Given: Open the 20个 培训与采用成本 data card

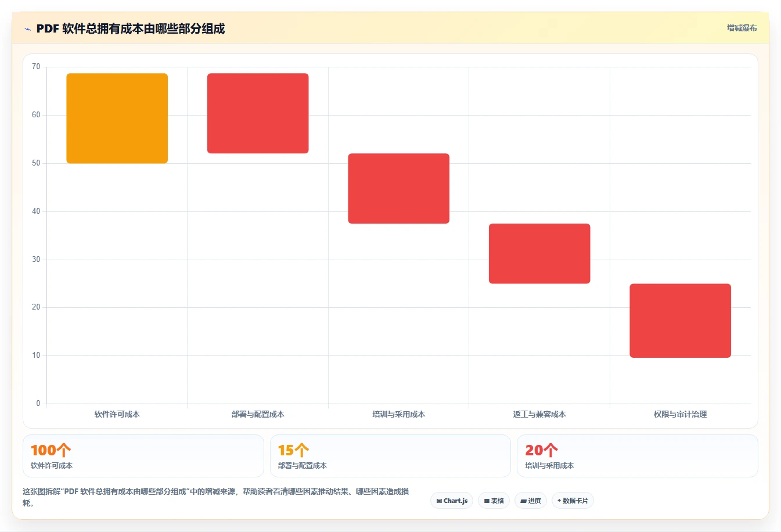Looking at the screenshot, I should point(638,456).
